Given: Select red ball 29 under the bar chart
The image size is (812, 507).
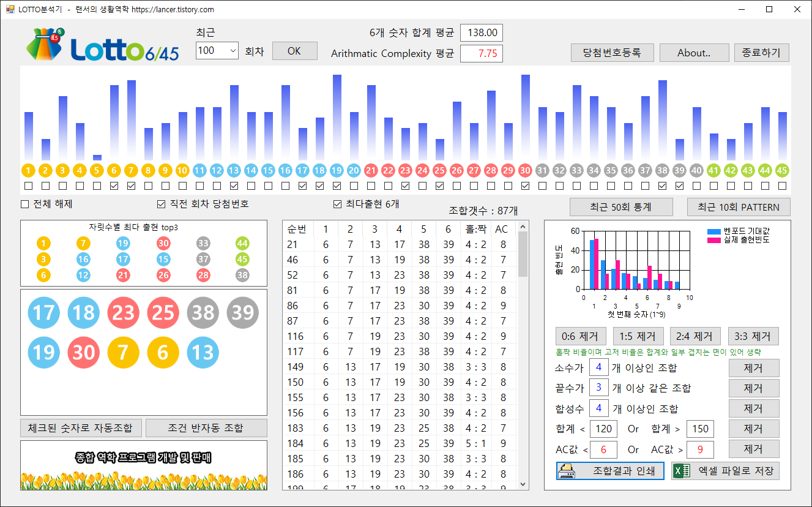Looking at the screenshot, I should click(508, 171).
